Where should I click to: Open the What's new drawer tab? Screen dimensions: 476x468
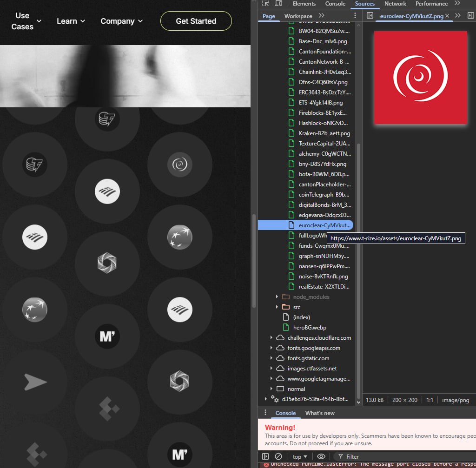click(320, 413)
